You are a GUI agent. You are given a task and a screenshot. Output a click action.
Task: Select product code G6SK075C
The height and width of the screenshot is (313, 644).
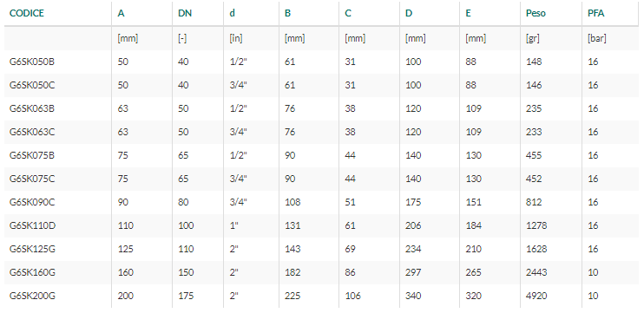(x=32, y=179)
